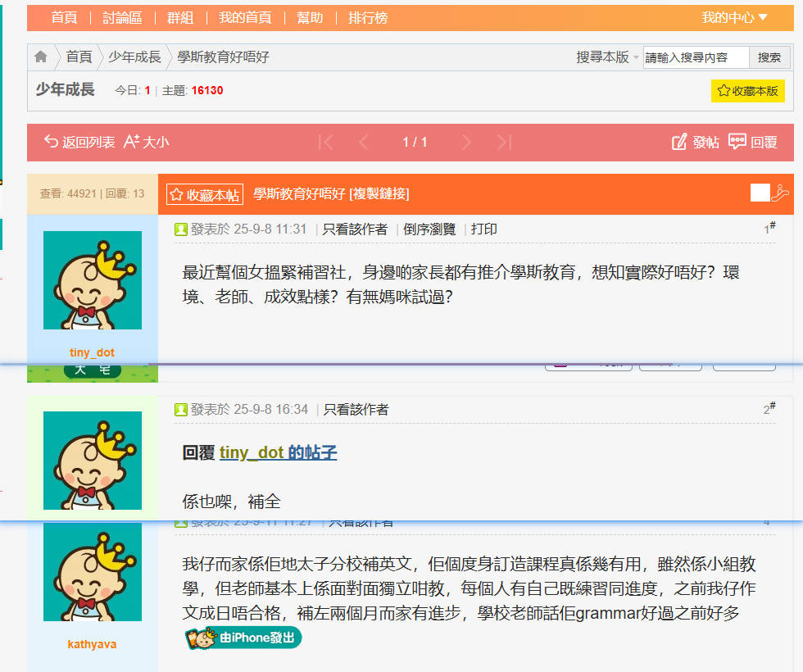Viewport: 803px width, 672px height.
Task: Click the [複製鏈接] copy link
Action: tap(379, 193)
